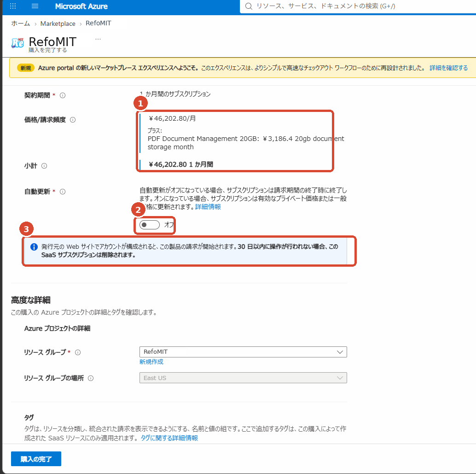Click the ￥46,202.80/月 price text

coord(173,118)
